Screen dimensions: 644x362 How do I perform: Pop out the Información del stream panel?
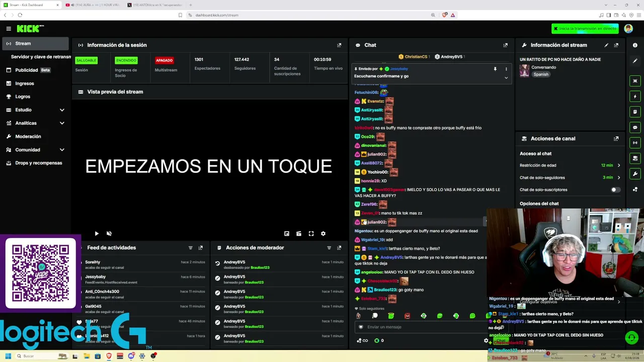[616, 45]
